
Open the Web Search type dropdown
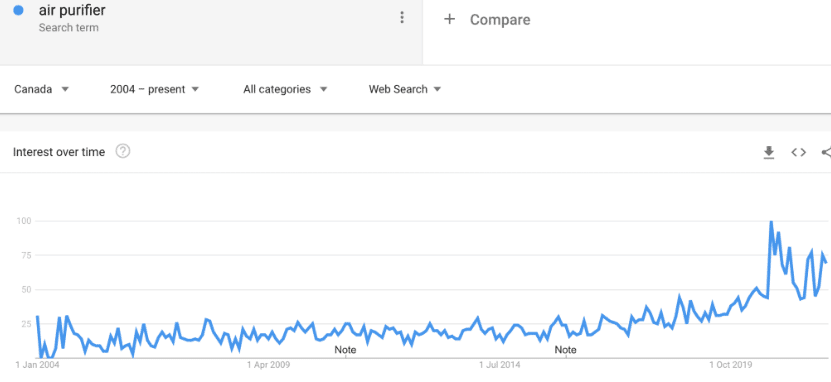pyautogui.click(x=405, y=90)
